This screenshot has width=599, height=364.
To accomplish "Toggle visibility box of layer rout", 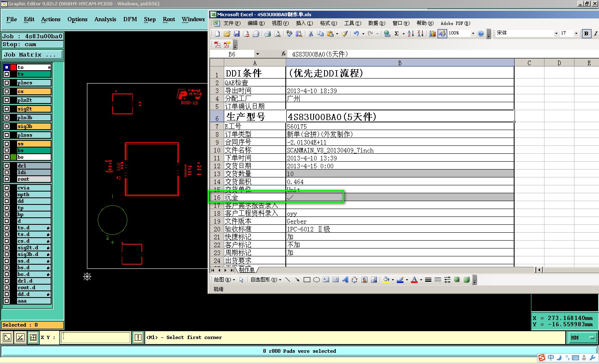I will click(x=7, y=179).
